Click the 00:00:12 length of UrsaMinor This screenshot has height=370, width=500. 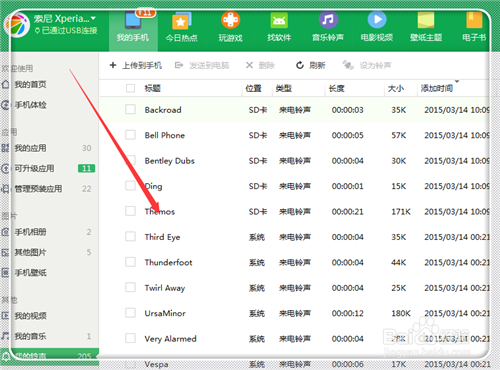(x=347, y=313)
